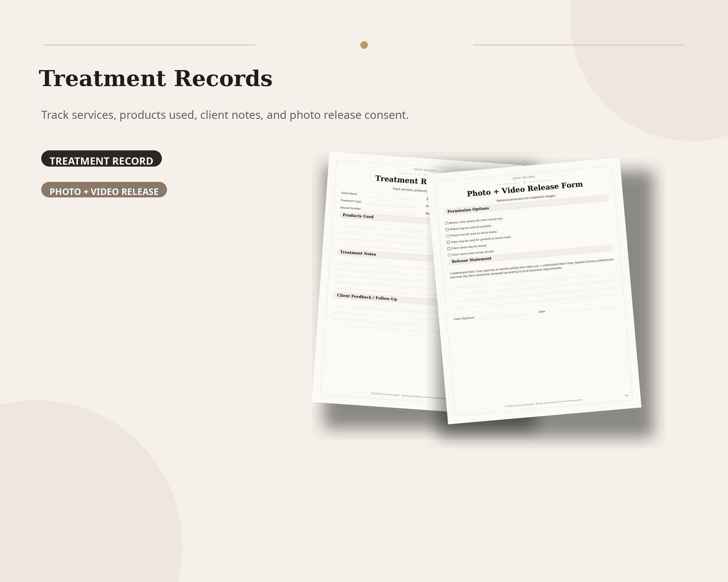Viewport: 728px width, 582px height.
Task: Tick 'Video may be used for portfolio or social media'
Action: pyautogui.click(x=448, y=242)
